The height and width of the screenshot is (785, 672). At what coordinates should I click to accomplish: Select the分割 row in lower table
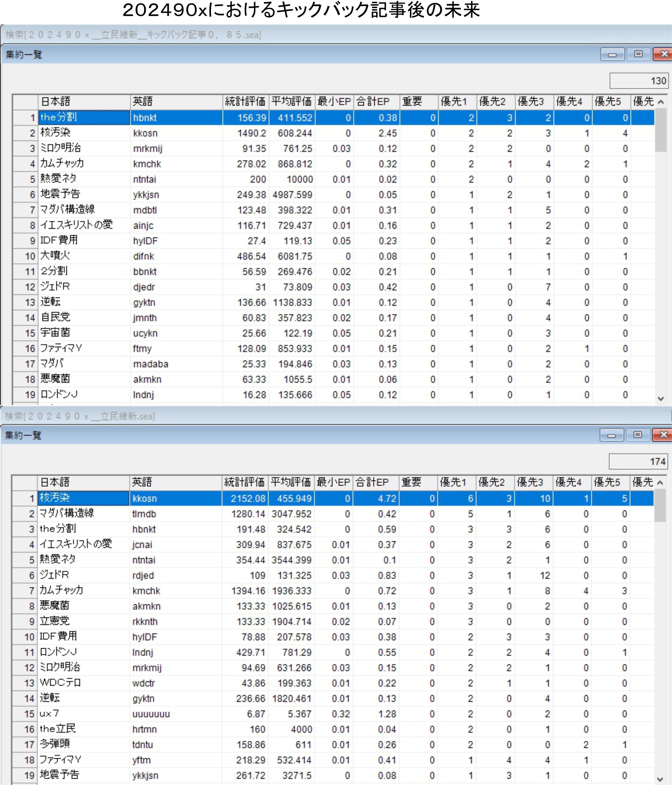pyautogui.click(x=333, y=529)
